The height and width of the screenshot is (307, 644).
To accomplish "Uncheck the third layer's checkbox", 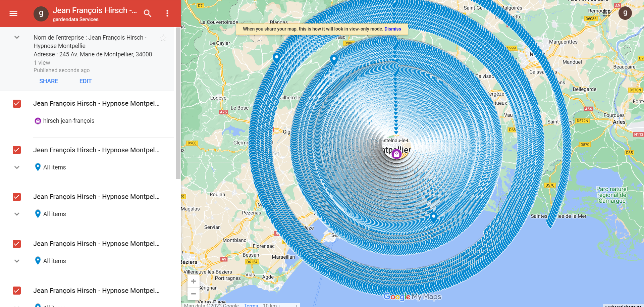I will point(17,197).
